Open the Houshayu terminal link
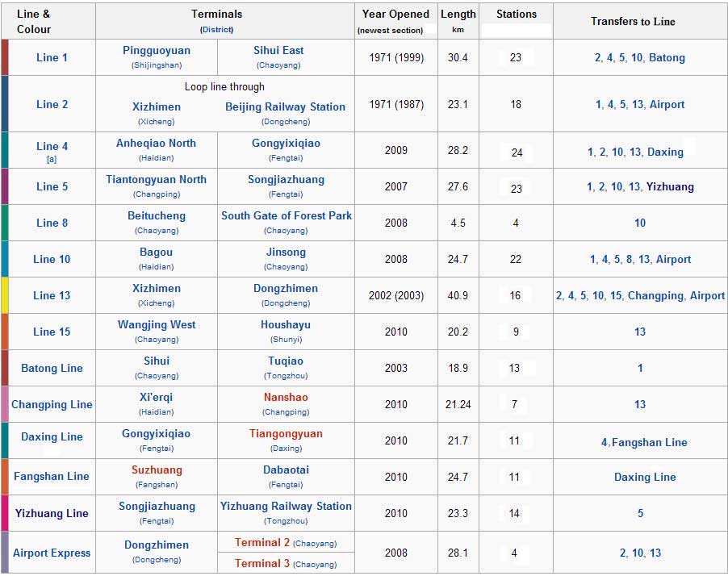The image size is (728, 576). click(x=285, y=324)
